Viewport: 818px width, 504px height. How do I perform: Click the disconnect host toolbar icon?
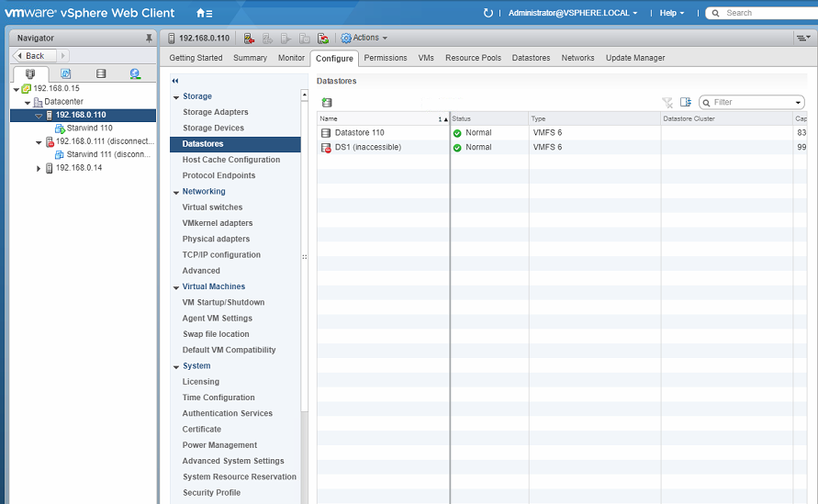(x=250, y=38)
